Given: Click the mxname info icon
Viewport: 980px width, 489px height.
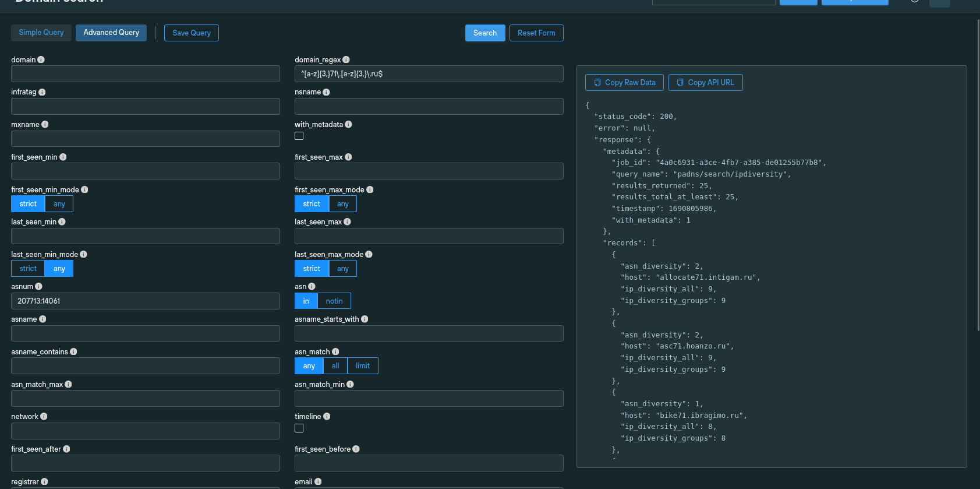Looking at the screenshot, I should 45,125.
